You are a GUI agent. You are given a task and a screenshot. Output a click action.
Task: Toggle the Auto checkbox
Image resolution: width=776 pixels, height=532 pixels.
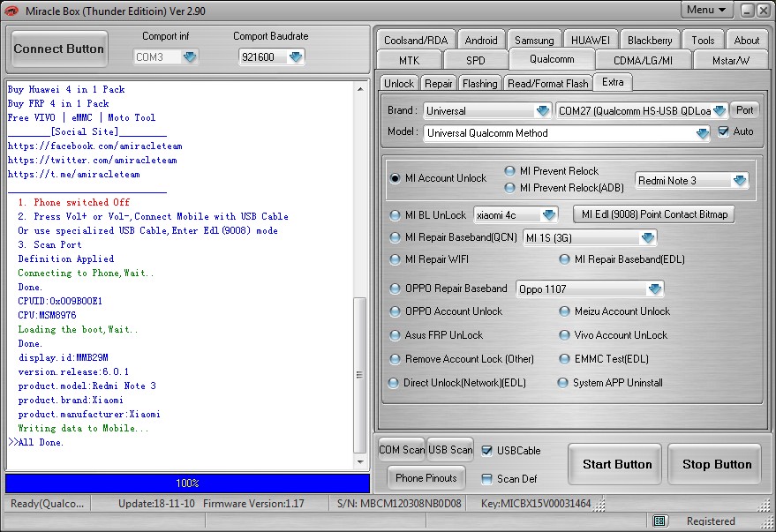click(x=724, y=131)
